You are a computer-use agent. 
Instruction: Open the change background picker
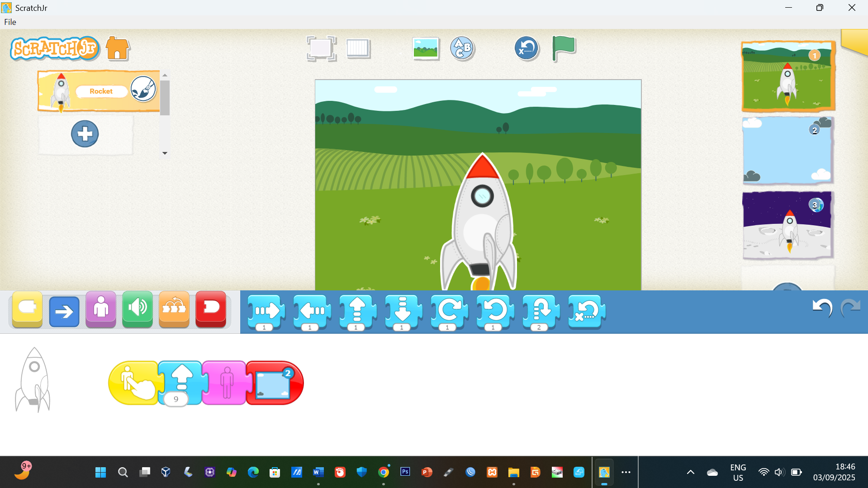[x=426, y=48]
